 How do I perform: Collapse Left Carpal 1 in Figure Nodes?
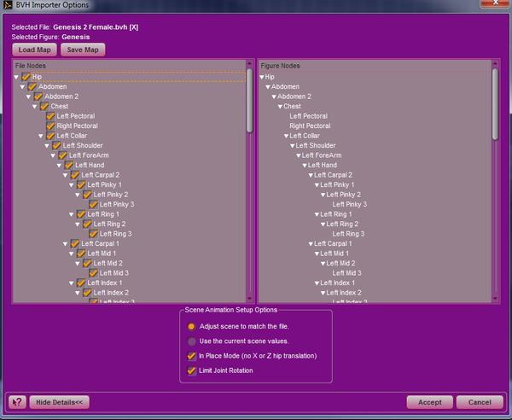point(311,243)
